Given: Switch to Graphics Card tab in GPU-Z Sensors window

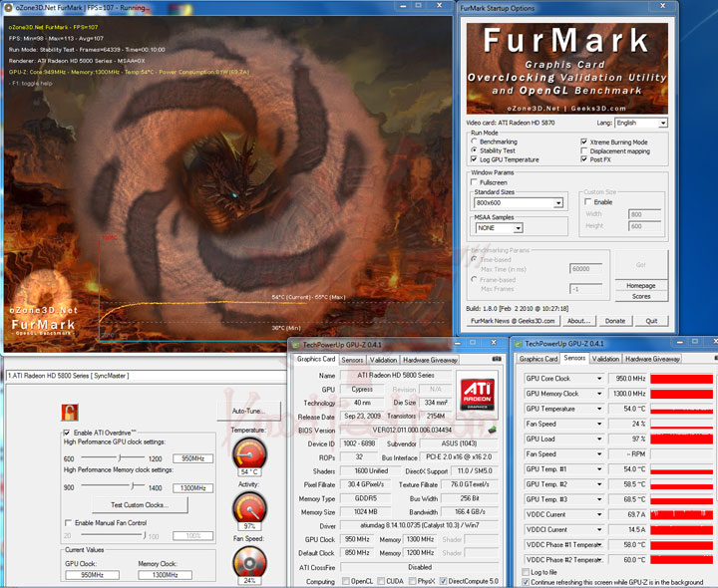Looking at the screenshot, I should pos(538,359).
